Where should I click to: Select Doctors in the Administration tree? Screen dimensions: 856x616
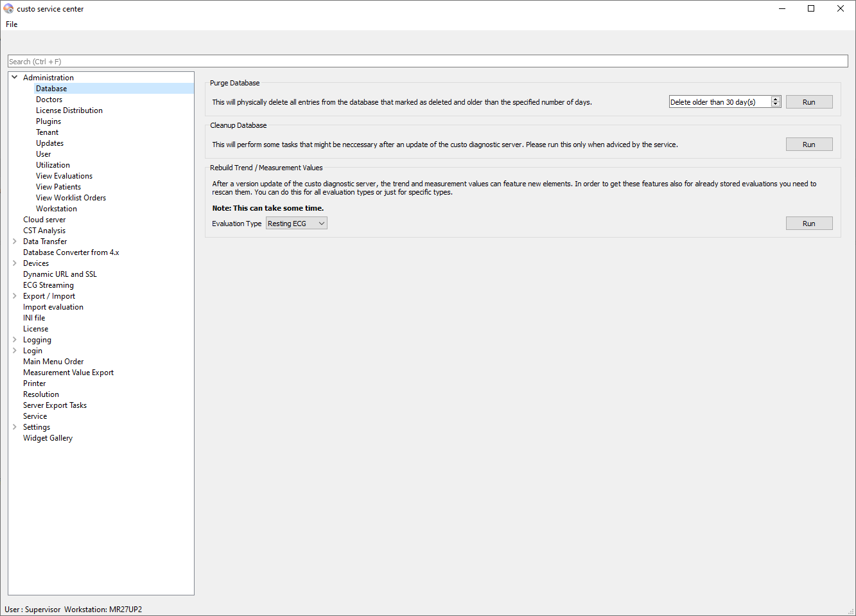click(x=49, y=100)
